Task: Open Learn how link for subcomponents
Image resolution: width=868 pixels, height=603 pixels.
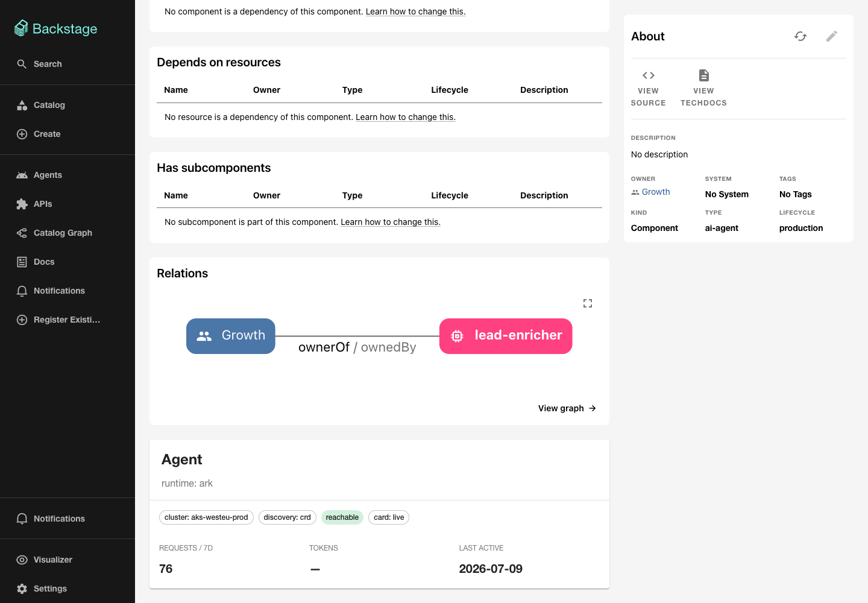Action: 391,222
